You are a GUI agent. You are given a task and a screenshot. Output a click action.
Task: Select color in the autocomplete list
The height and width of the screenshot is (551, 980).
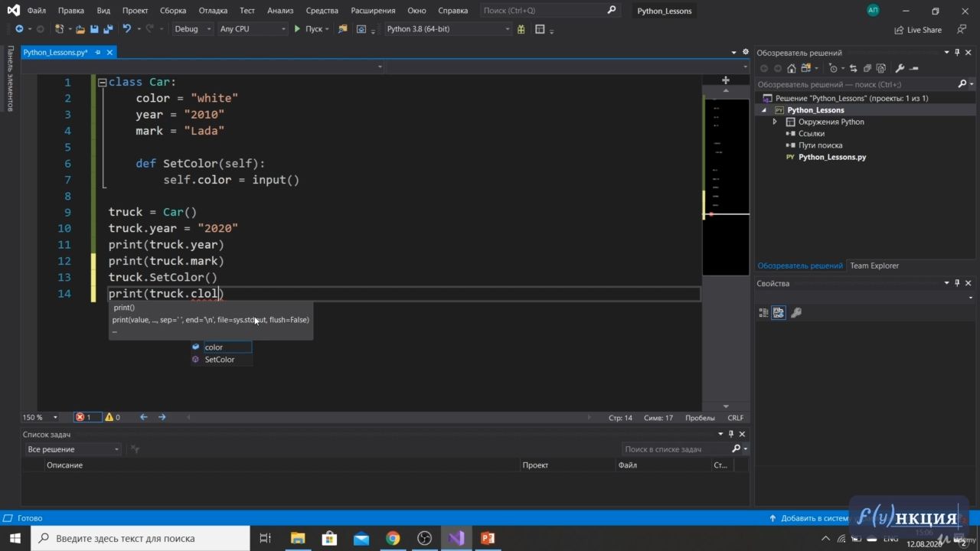point(214,347)
